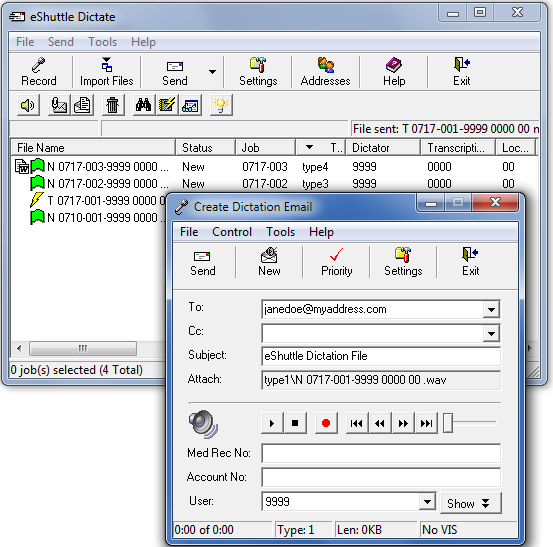Open Control menu in Create Dictation Email

[x=232, y=232]
